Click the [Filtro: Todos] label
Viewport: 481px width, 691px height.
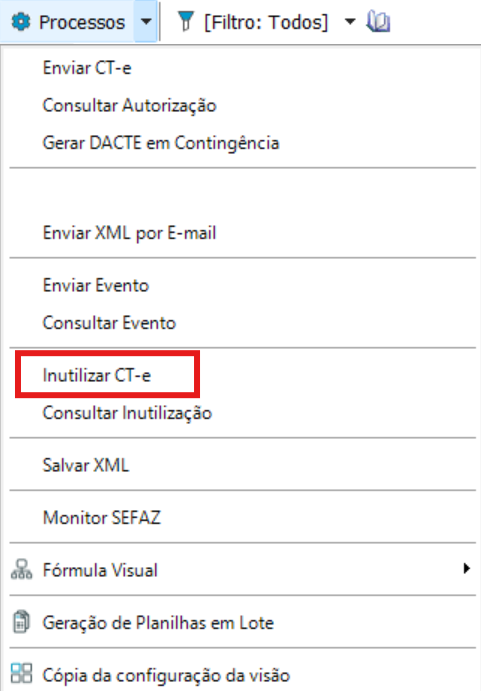click(266, 22)
